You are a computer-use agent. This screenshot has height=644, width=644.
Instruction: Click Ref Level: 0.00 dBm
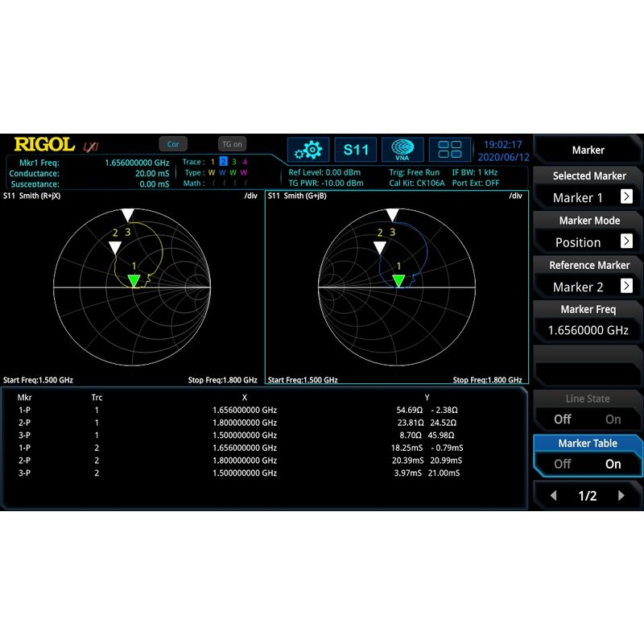(324, 172)
